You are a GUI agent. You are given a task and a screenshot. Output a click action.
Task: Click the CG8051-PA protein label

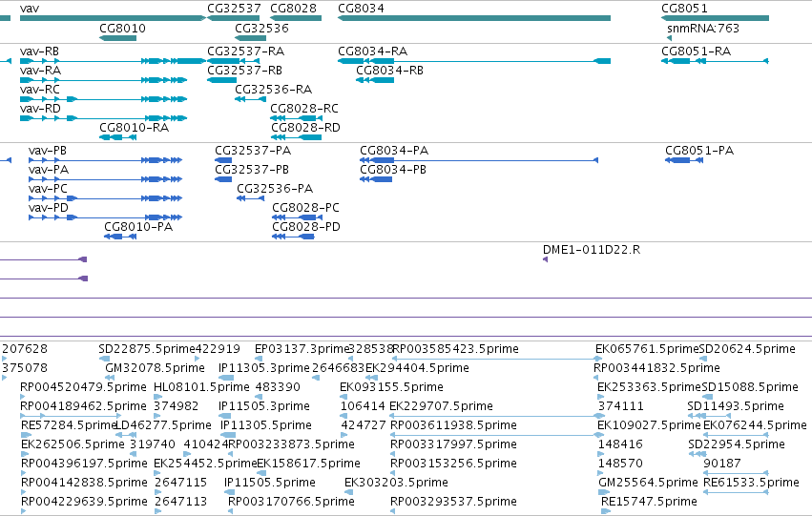point(699,151)
